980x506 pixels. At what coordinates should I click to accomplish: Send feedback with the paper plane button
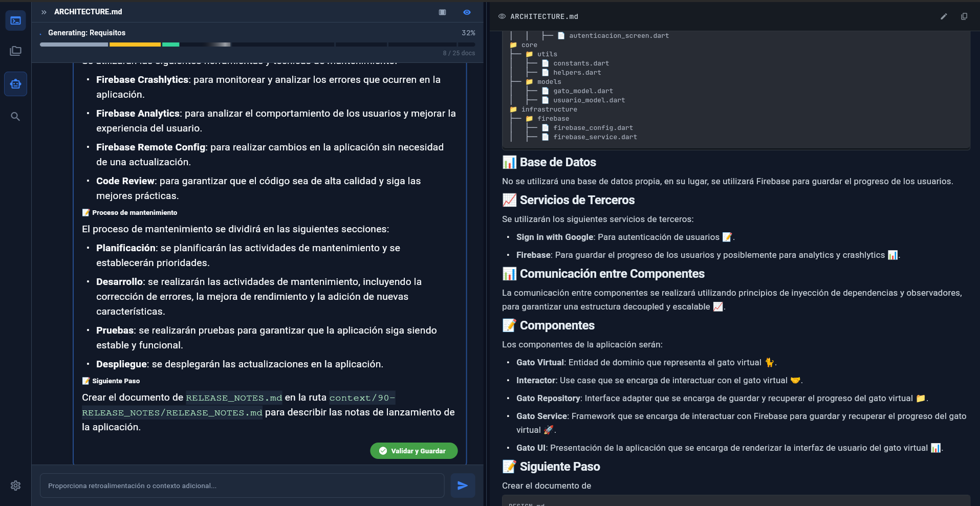pyautogui.click(x=462, y=486)
